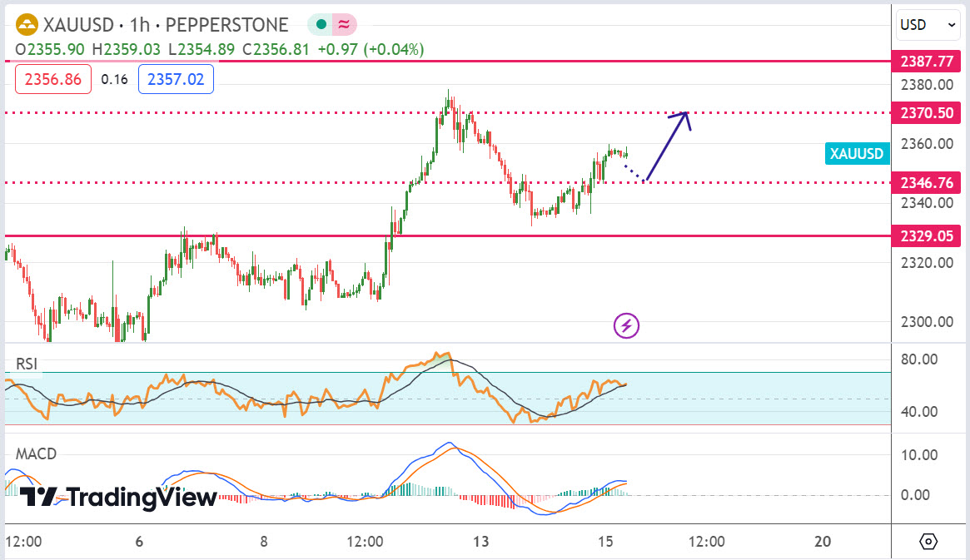The image size is (970, 560).
Task: Click the pink approximate-sign data icon
Action: tap(343, 25)
